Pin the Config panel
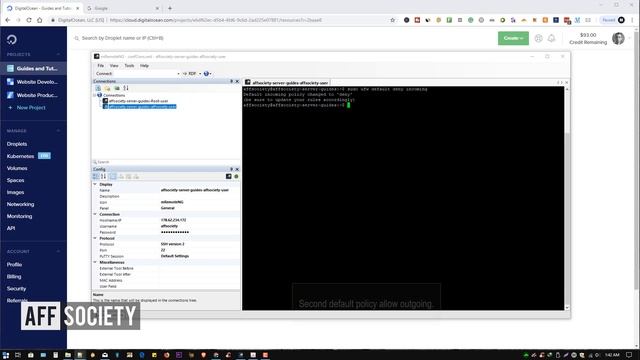This screenshot has height=360, width=640. [x=231, y=169]
